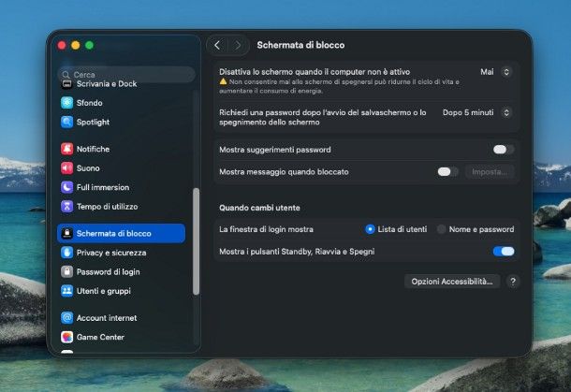Screen dimensions: 571x392
Task: Select the Lista di utenti radio button
Action: 370,229
